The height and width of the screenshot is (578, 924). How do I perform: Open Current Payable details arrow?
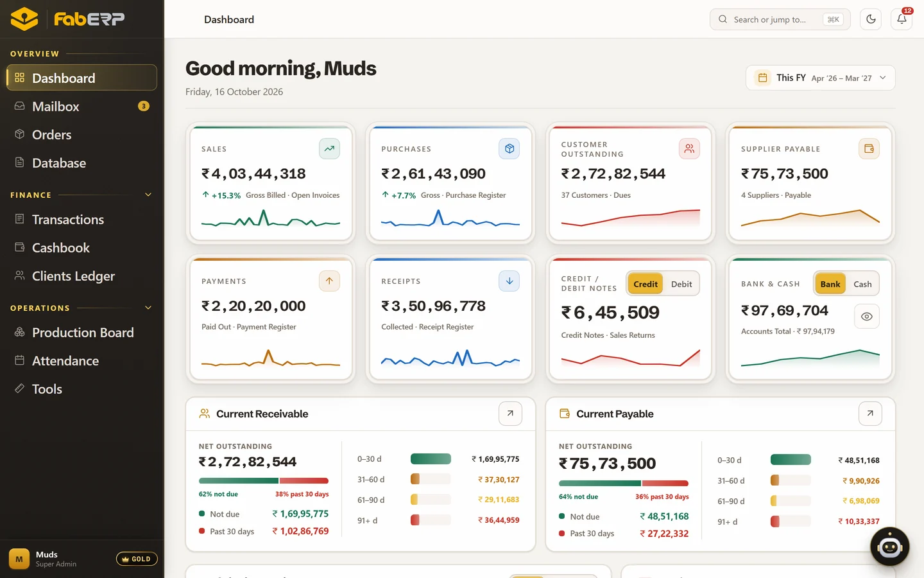(x=870, y=414)
